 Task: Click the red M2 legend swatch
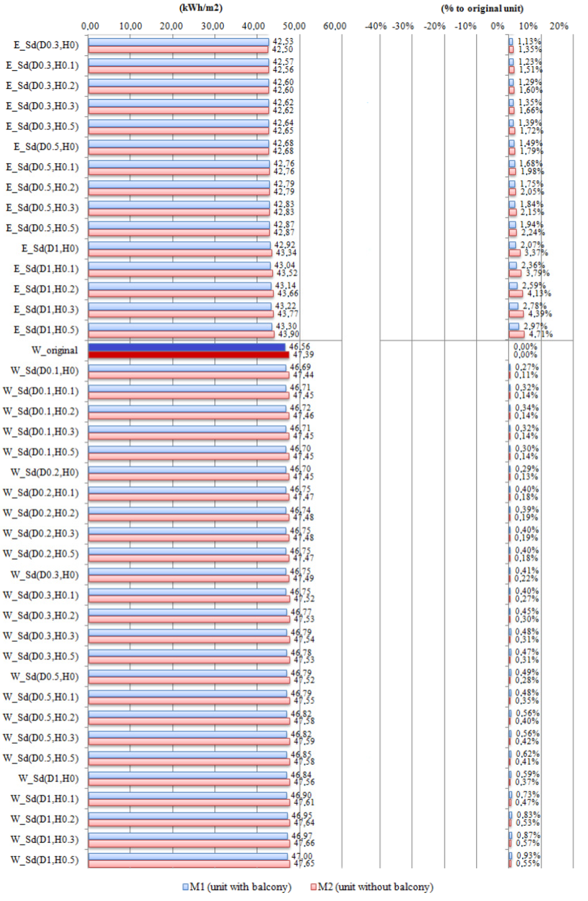pyautogui.click(x=314, y=887)
